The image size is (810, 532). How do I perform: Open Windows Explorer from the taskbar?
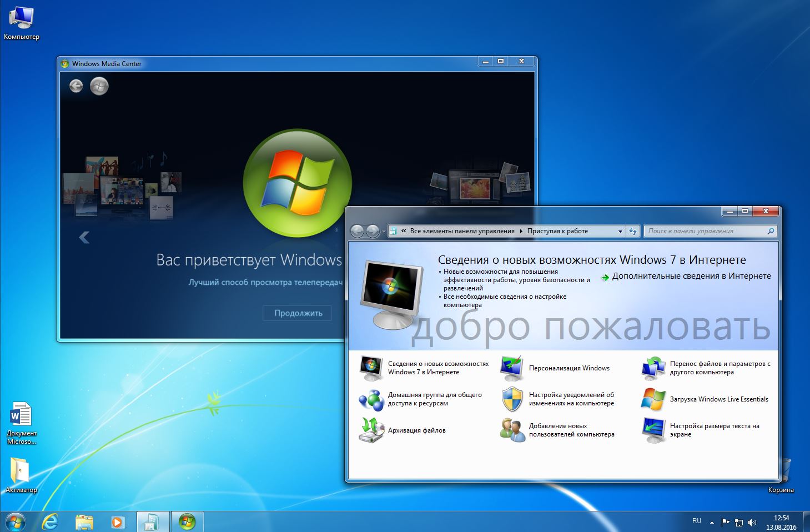(x=84, y=522)
